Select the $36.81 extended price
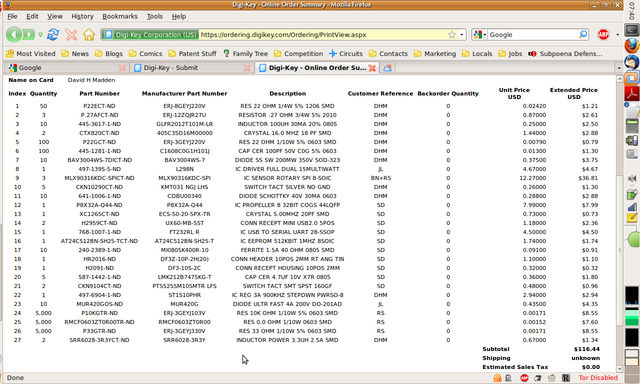 click(x=588, y=178)
